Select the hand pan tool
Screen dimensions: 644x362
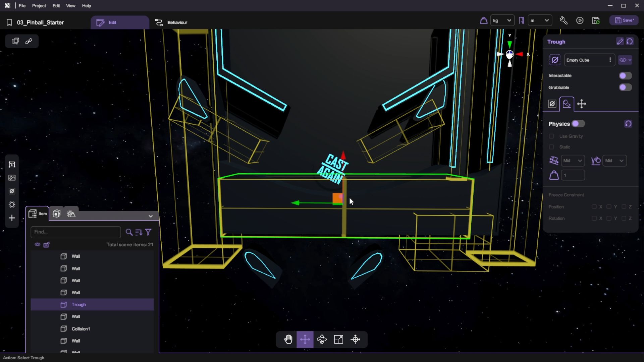[288, 340]
